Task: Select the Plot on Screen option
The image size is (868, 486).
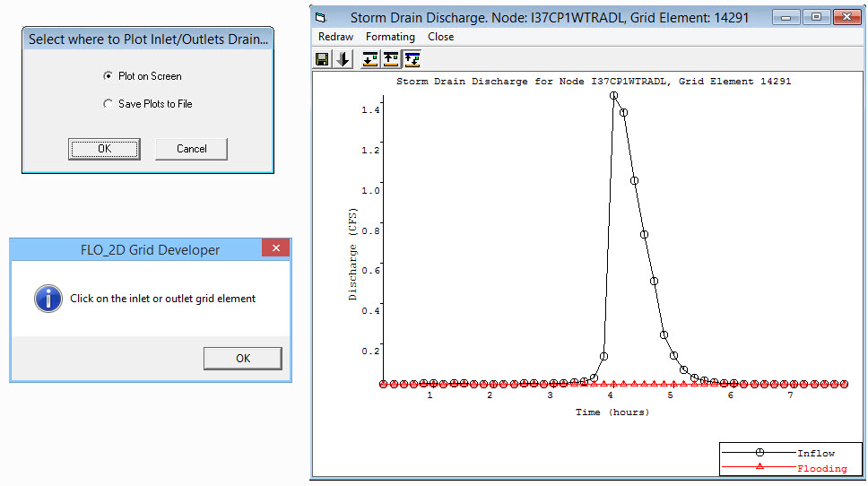Action: pyautogui.click(x=108, y=76)
